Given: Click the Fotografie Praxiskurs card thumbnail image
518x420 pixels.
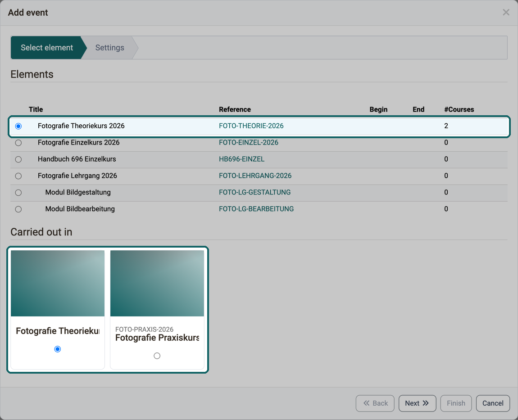Looking at the screenshot, I should [157, 283].
